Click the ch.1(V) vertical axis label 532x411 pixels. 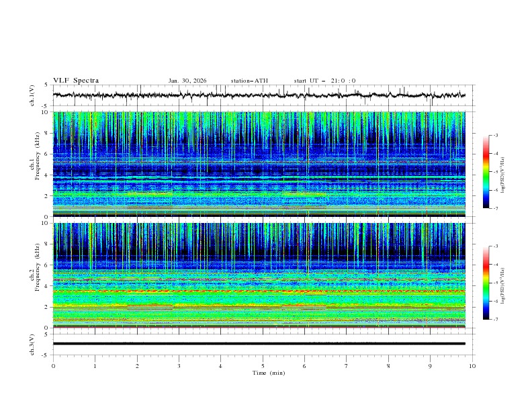click(32, 95)
